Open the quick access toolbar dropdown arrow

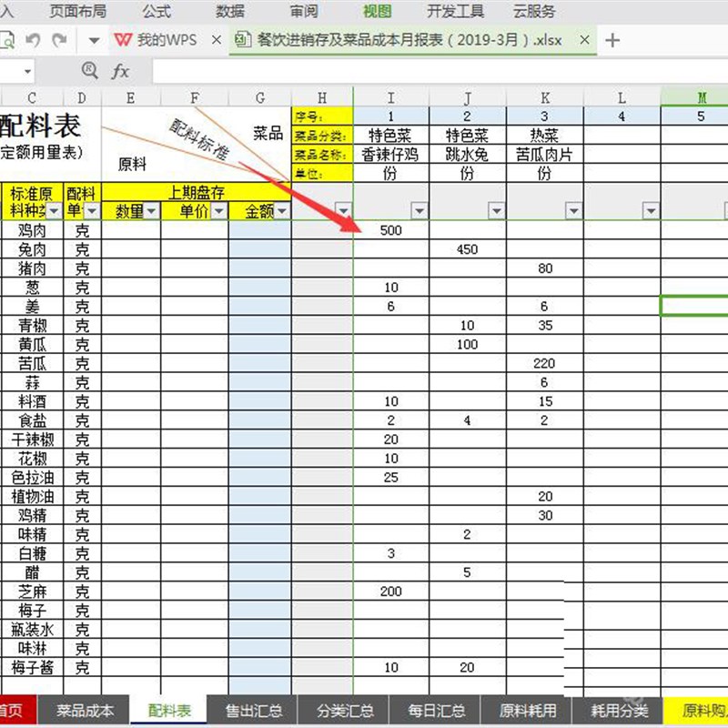click(94, 41)
